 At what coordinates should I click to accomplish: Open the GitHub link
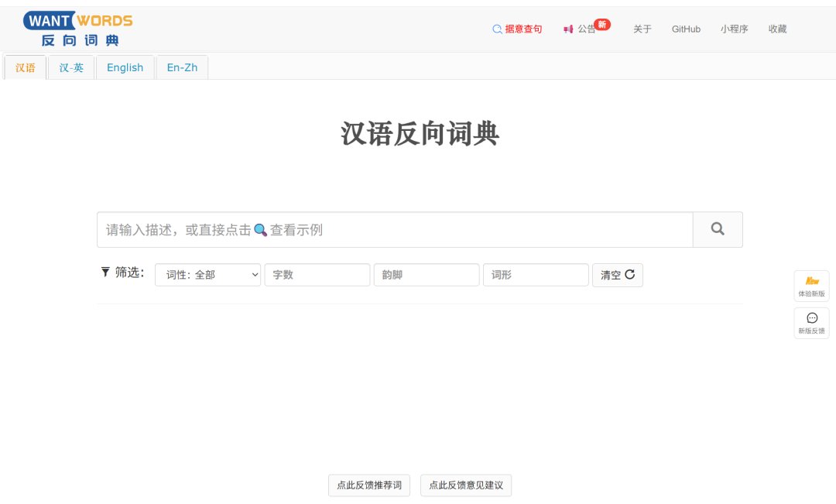tap(686, 29)
